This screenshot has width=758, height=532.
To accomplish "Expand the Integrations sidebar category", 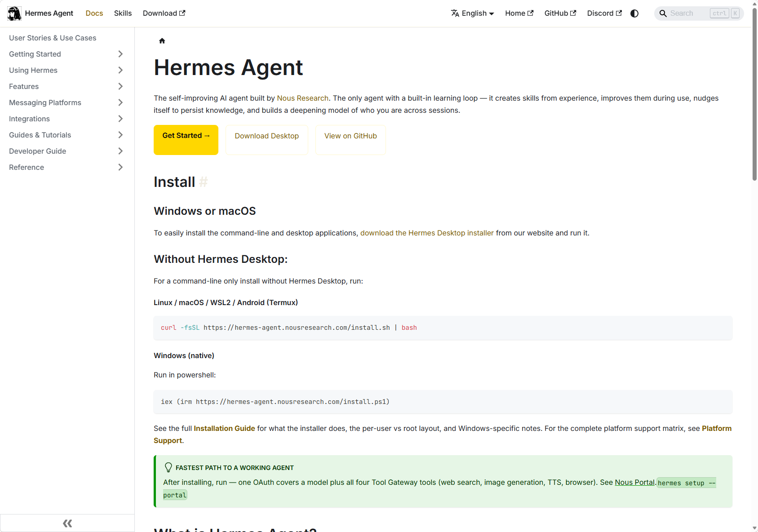I will (120, 119).
